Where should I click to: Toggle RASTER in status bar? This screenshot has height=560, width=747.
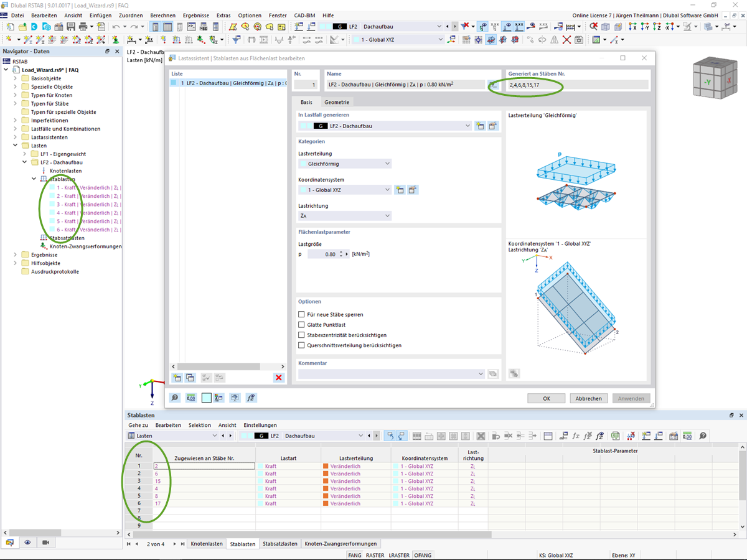coord(375,555)
